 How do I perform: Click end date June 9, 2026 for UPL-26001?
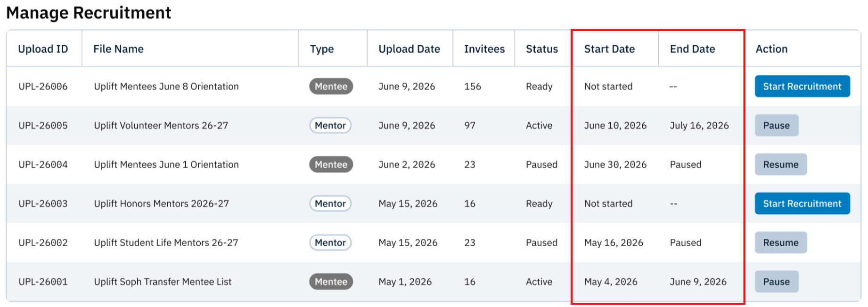coord(698,282)
